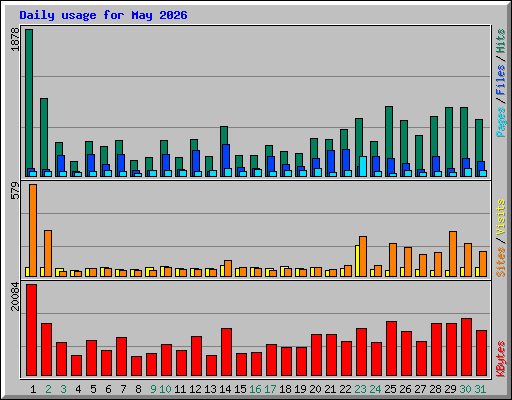Click day label 21 on x-axis

tap(330, 389)
